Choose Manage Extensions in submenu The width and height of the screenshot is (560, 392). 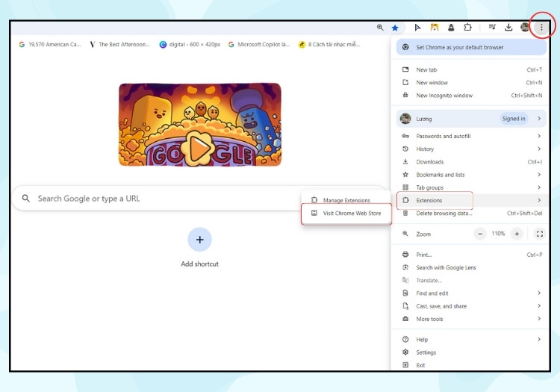(346, 200)
